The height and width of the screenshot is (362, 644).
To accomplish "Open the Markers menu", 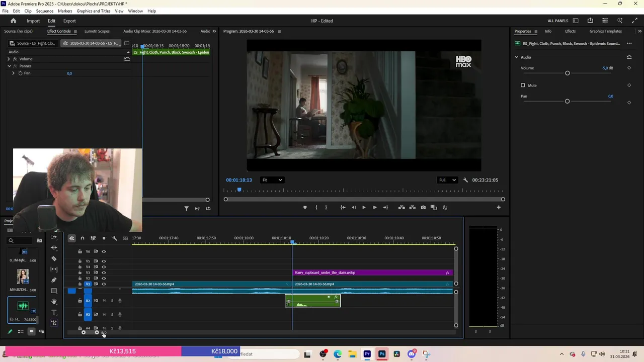I will (65, 11).
